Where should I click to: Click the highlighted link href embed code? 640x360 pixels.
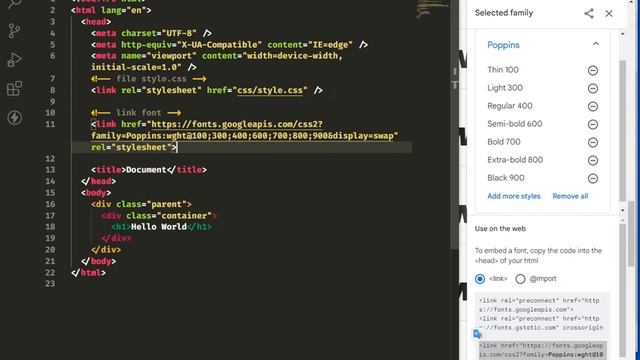point(542,350)
